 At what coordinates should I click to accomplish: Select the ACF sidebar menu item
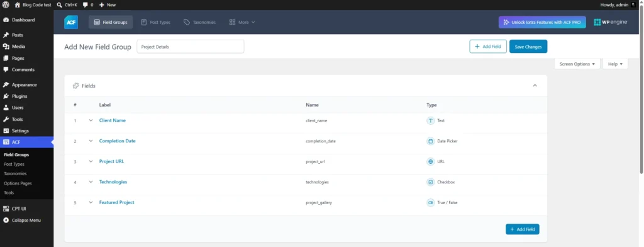point(26,142)
